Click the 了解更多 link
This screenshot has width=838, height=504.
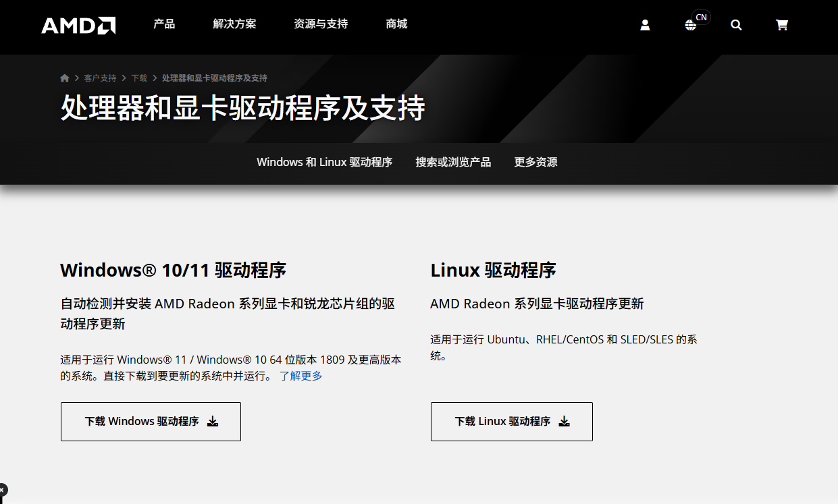point(301,376)
